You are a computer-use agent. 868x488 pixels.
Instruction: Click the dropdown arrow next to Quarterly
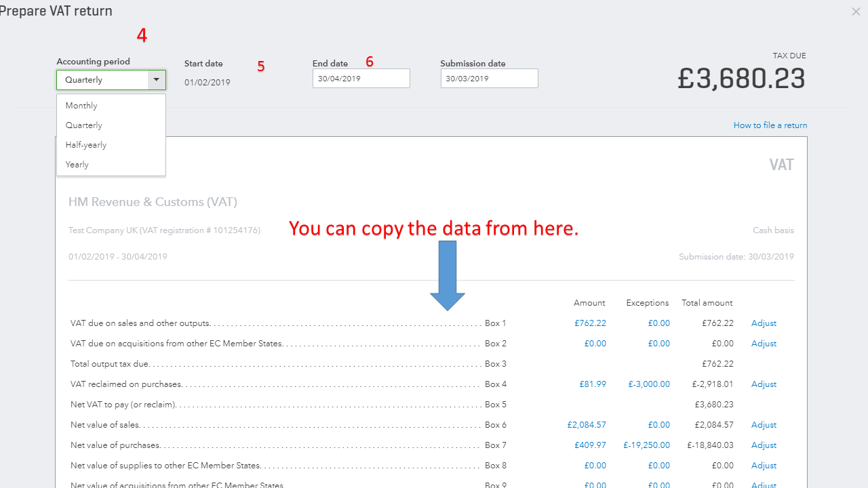pyautogui.click(x=156, y=79)
